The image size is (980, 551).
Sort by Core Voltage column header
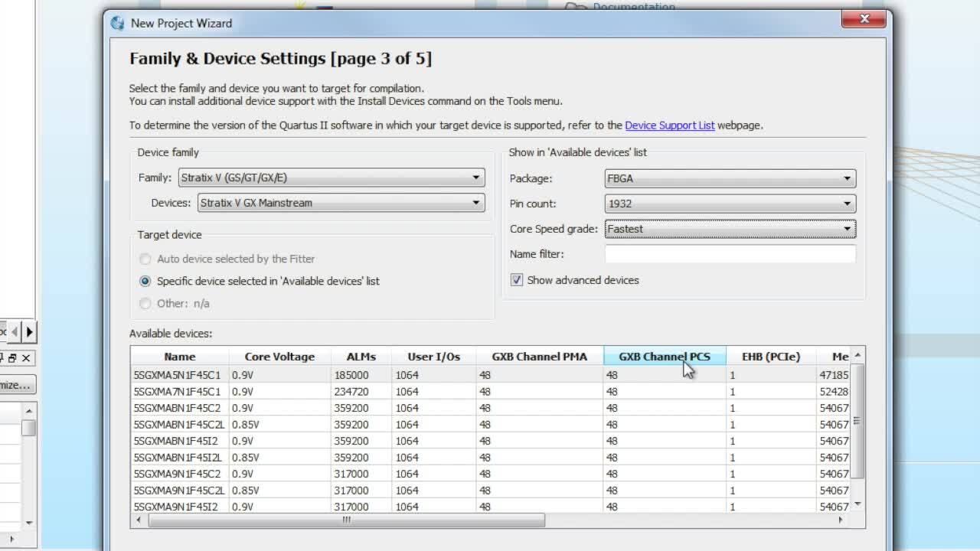[x=279, y=357]
